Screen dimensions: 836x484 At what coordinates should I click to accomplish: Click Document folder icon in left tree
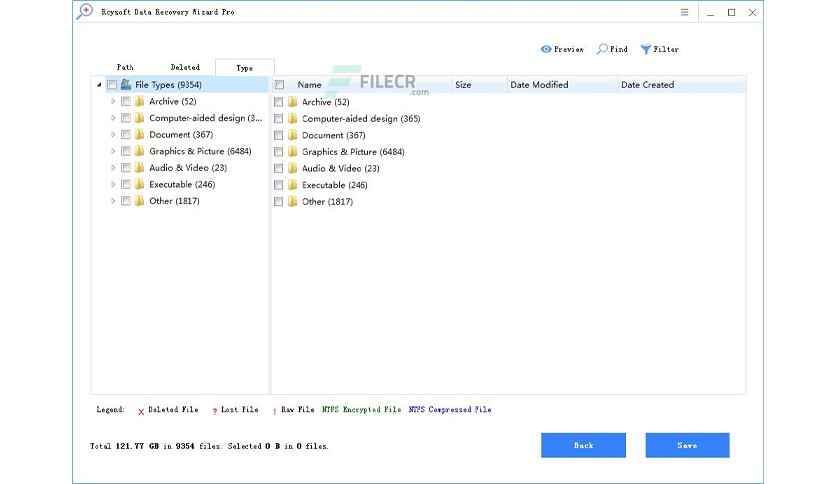[x=140, y=134]
